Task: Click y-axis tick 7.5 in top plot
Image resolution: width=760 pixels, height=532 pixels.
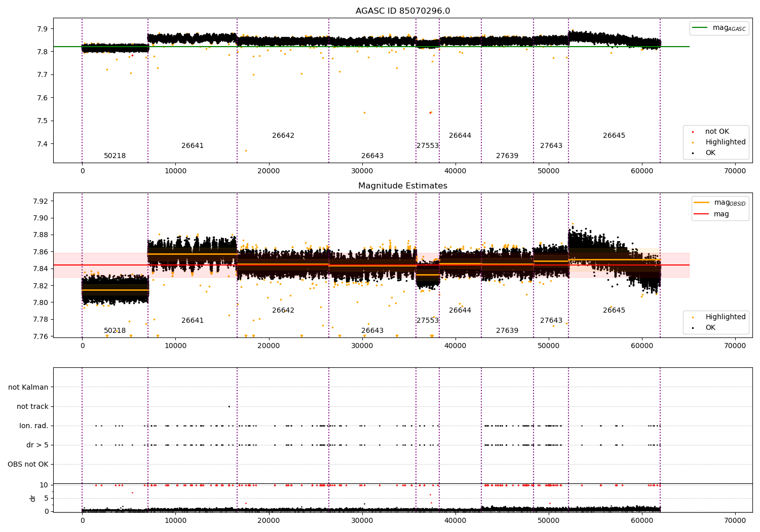Action: pos(43,121)
